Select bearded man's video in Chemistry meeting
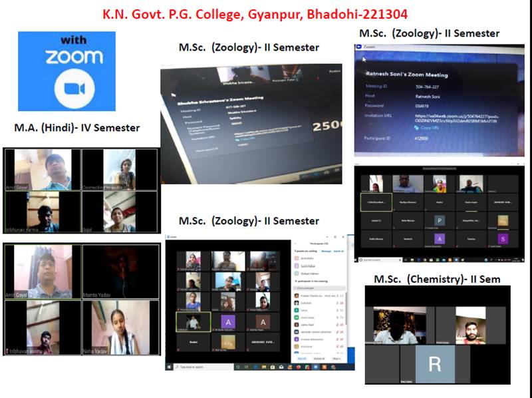Image resolution: width=532 pixels, height=398 pixels. pos(471,325)
